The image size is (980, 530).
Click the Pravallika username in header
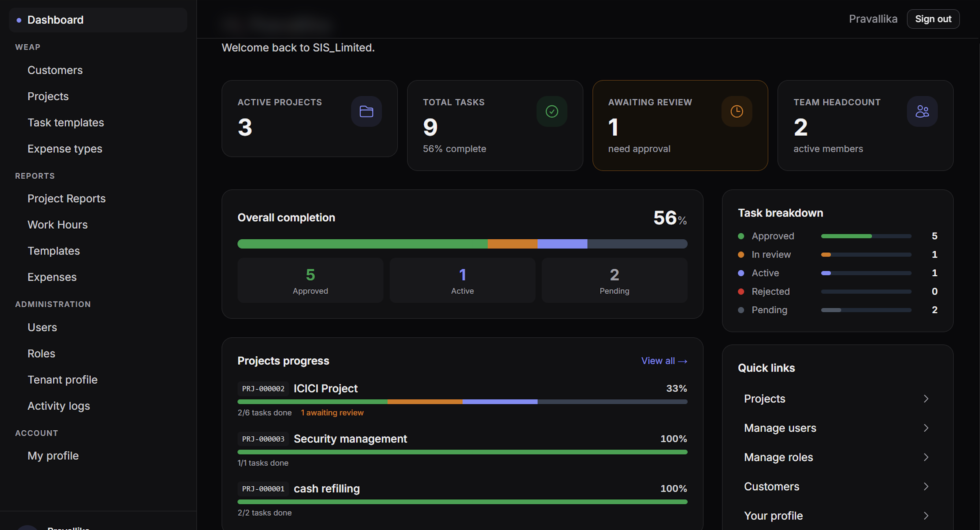click(x=873, y=19)
